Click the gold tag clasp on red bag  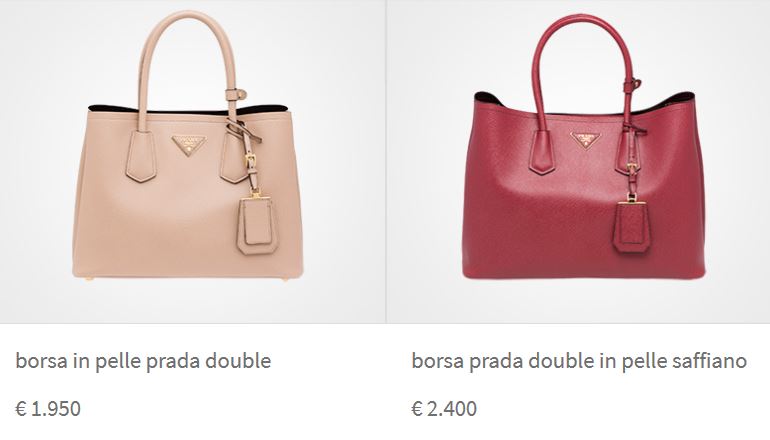[631, 197]
